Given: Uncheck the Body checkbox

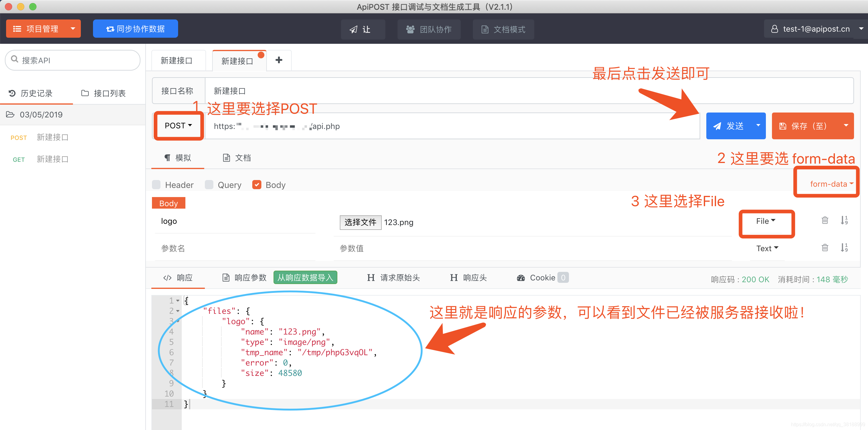Looking at the screenshot, I should [257, 185].
